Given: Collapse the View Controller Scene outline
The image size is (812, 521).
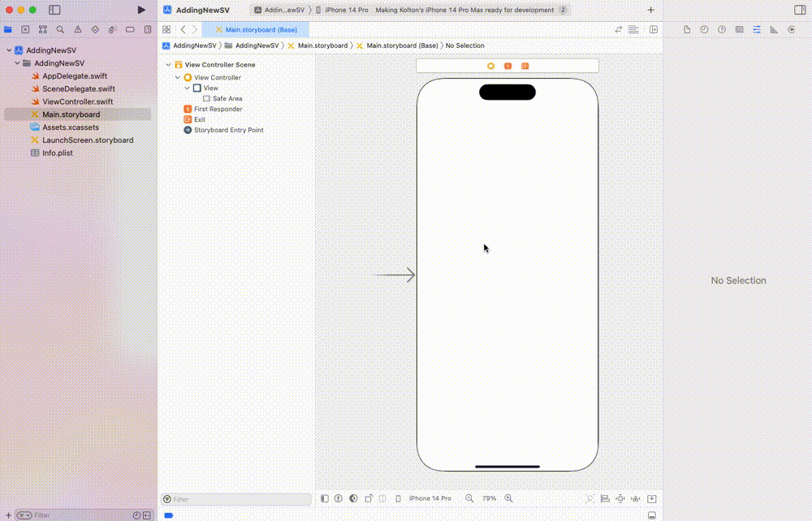Looking at the screenshot, I should pos(168,64).
